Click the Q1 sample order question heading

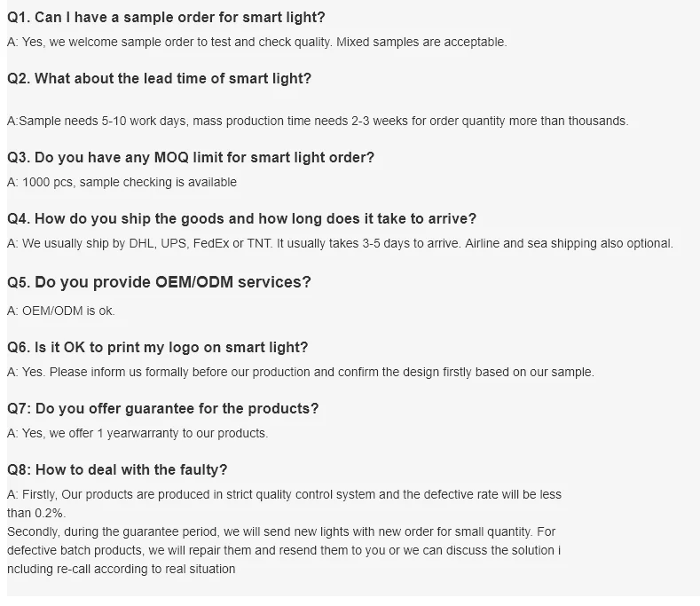point(166,18)
